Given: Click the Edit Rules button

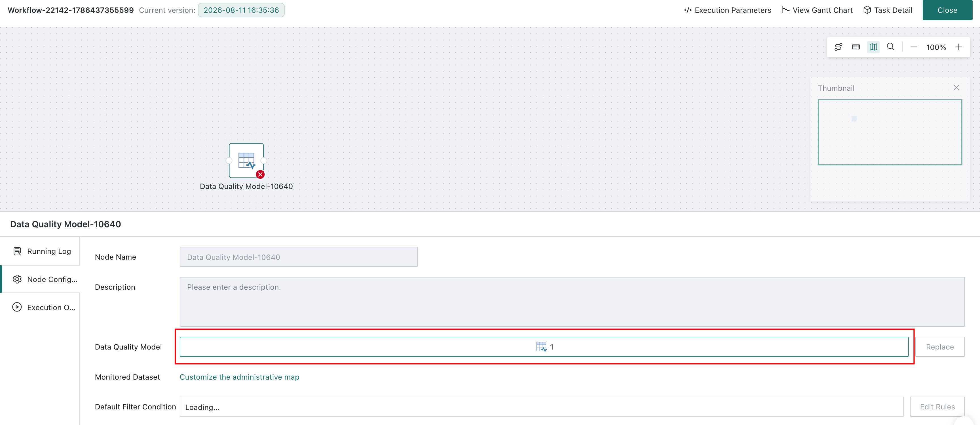Looking at the screenshot, I should click(937, 407).
